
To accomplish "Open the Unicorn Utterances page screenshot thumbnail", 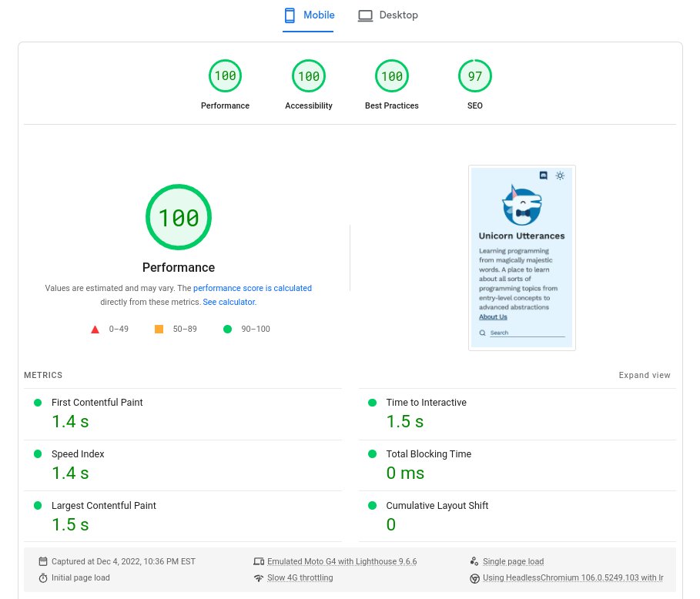I will pos(522,258).
